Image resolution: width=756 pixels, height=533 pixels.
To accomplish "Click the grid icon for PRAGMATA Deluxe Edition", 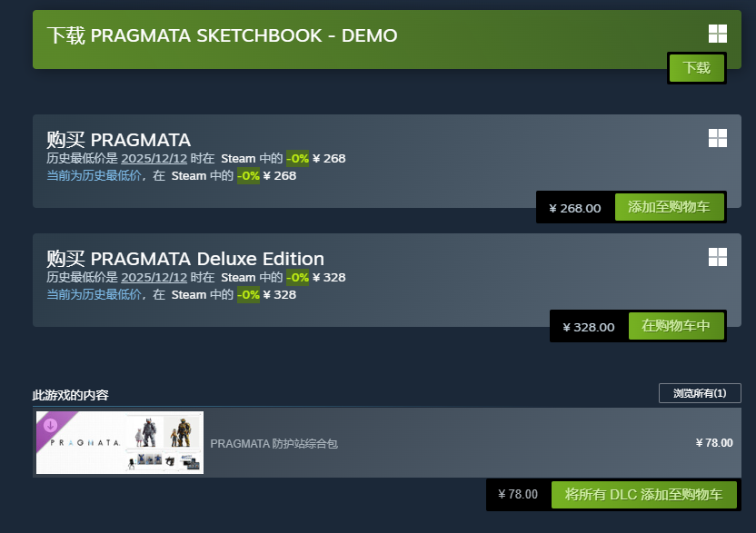I will coord(718,257).
